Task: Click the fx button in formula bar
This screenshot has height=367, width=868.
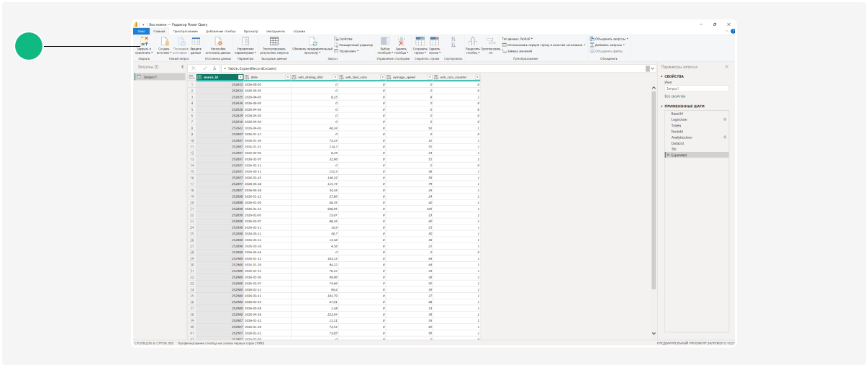Action: point(214,68)
